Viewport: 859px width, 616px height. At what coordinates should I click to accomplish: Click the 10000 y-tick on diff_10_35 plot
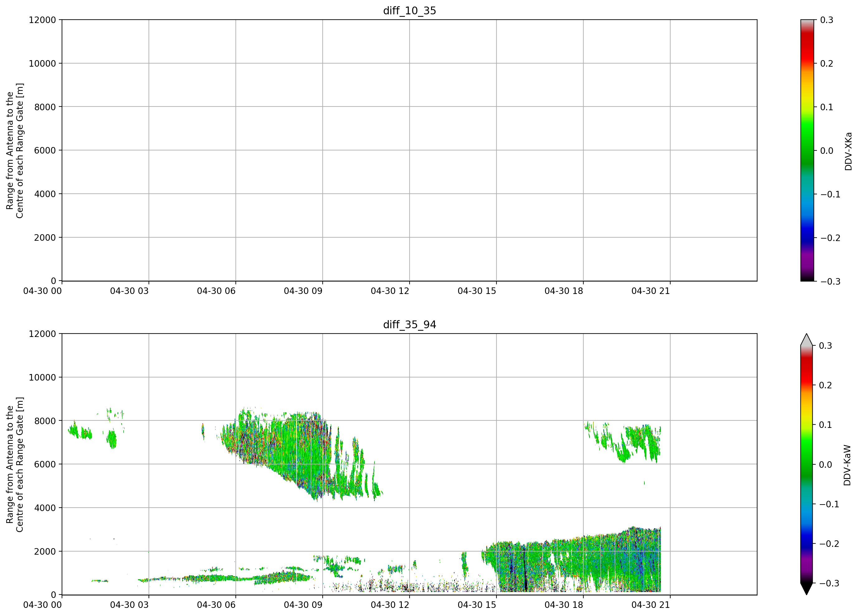point(42,63)
